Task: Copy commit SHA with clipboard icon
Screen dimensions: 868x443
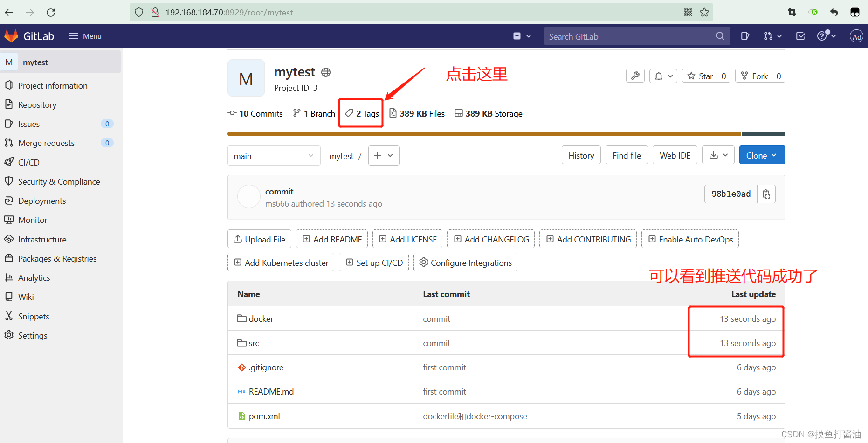Action: [x=766, y=194]
